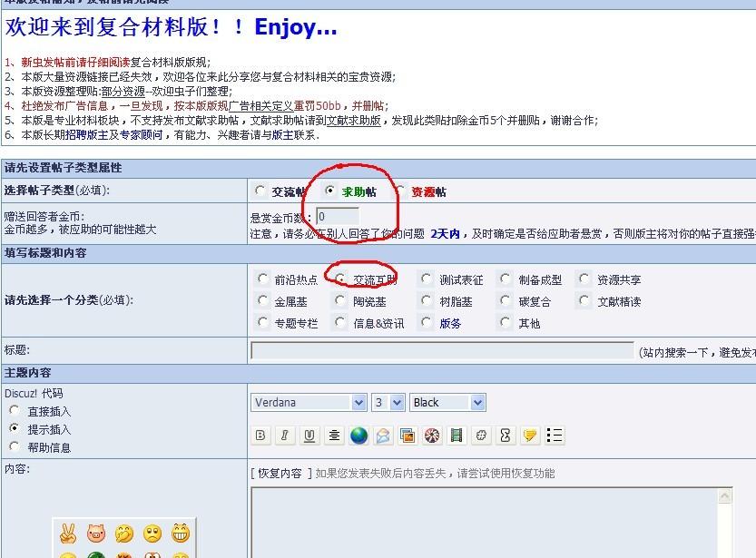This screenshot has height=558, width=756.
Task: Click the 新虫发帖前请仔细阅读 link
Action: tap(75, 63)
